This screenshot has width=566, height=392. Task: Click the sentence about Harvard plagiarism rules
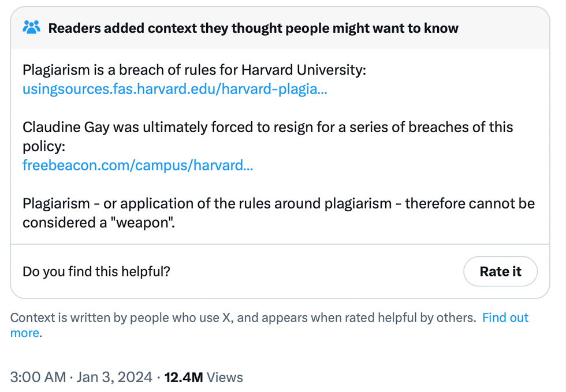[194, 70]
